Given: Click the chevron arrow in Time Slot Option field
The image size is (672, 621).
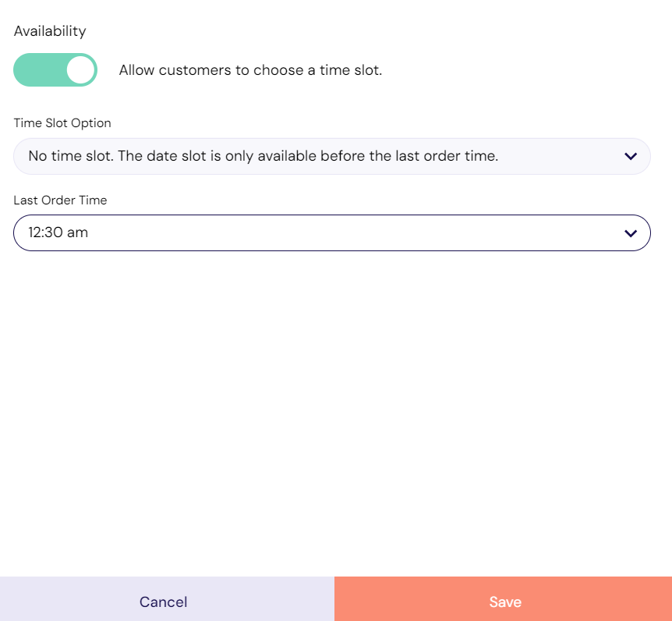Looking at the screenshot, I should pyautogui.click(x=631, y=156).
